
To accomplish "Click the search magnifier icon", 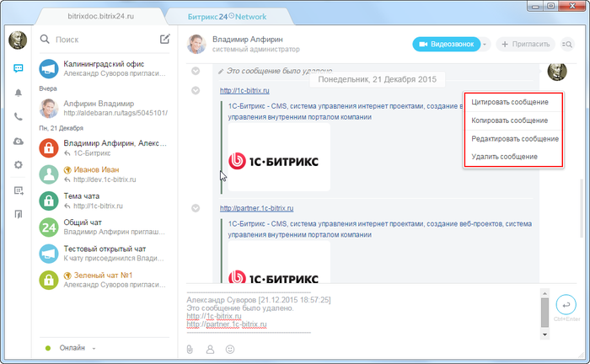I will point(45,39).
